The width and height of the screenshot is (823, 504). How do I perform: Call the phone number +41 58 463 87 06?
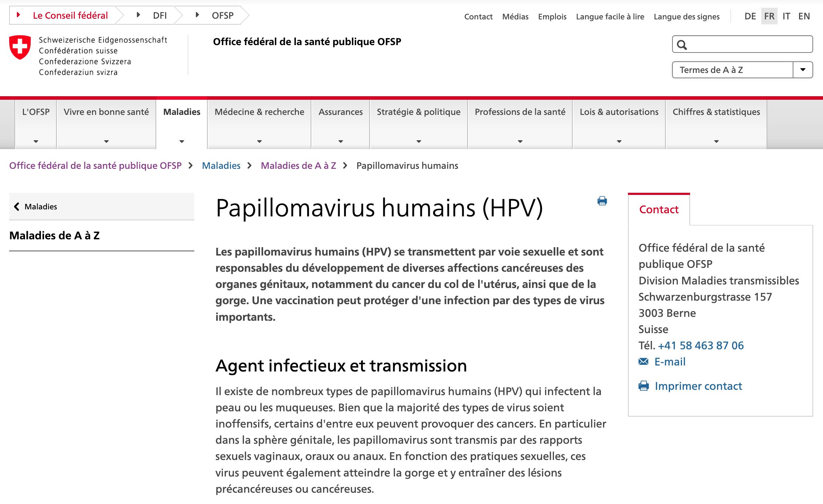[x=701, y=345]
